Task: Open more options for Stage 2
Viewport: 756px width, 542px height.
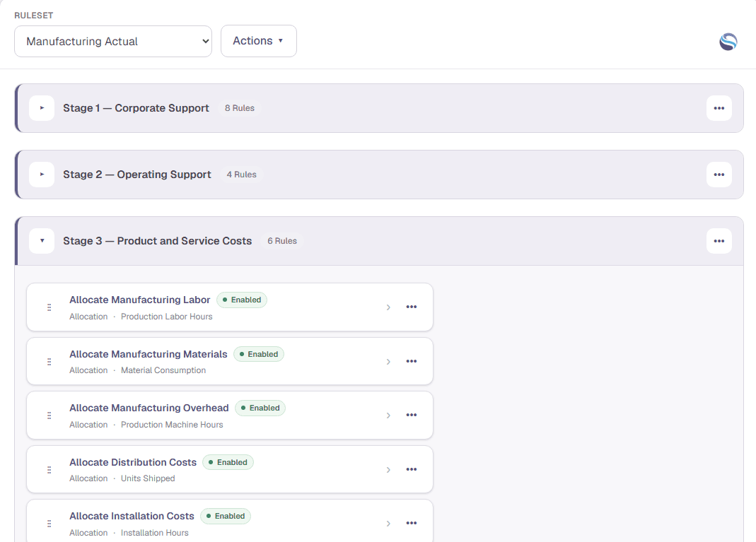Action: click(x=719, y=175)
